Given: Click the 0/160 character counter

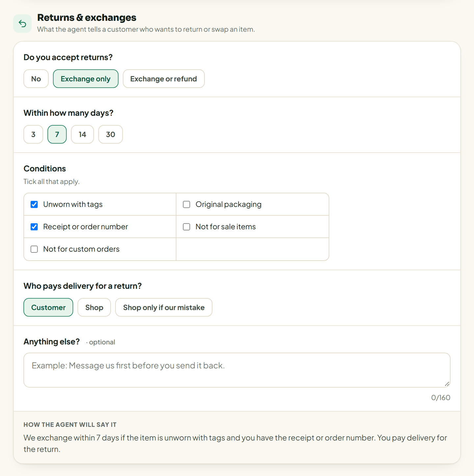Looking at the screenshot, I should [441, 397].
